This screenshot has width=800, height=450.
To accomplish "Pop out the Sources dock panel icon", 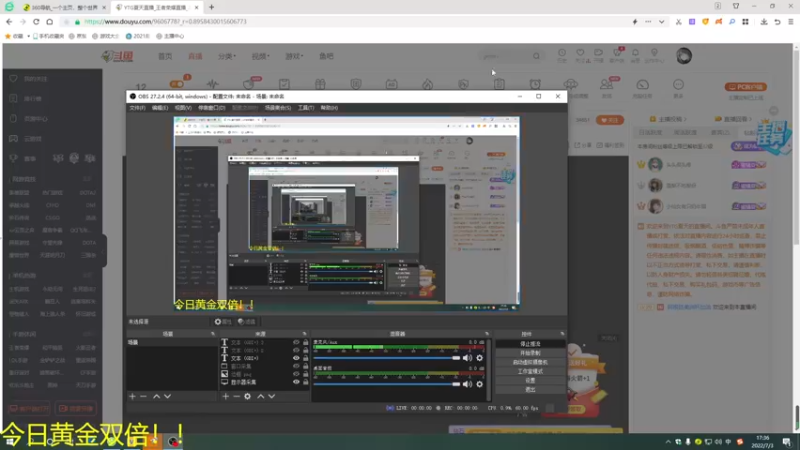I will click(305, 334).
